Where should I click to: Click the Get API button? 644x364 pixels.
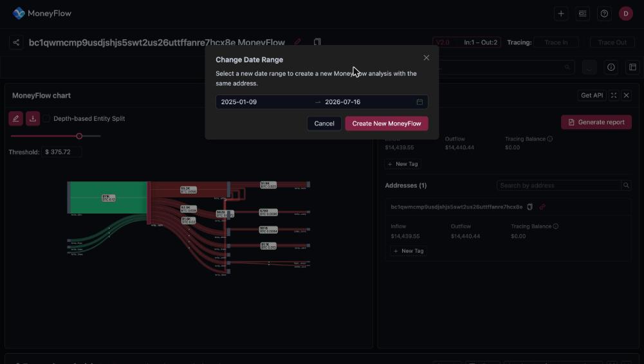591,95
